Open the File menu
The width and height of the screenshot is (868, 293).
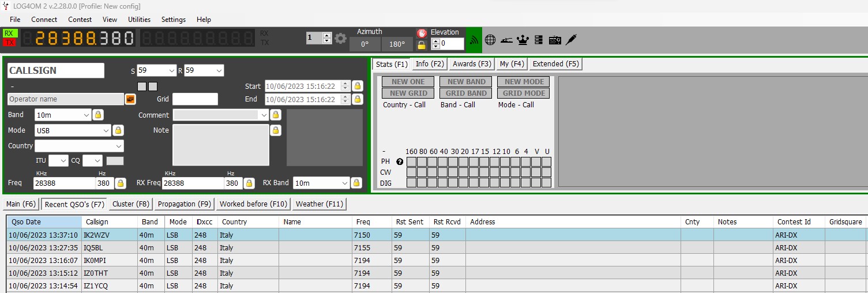(x=15, y=19)
